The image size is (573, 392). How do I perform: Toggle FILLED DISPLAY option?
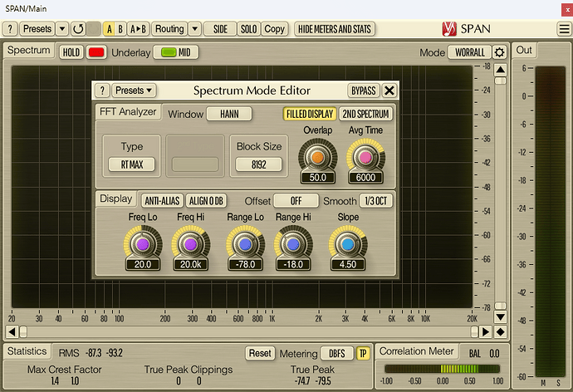pos(309,114)
